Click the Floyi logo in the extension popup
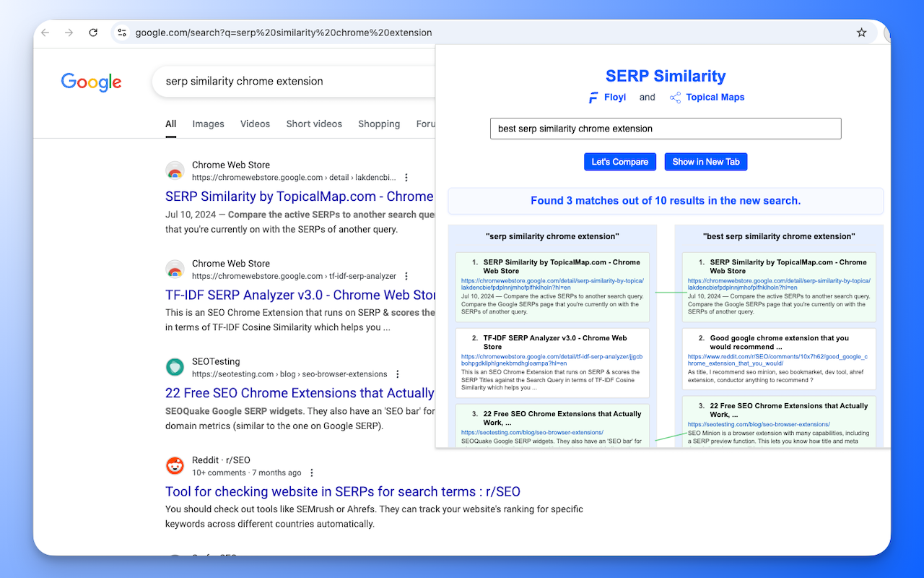924x578 pixels. click(592, 97)
